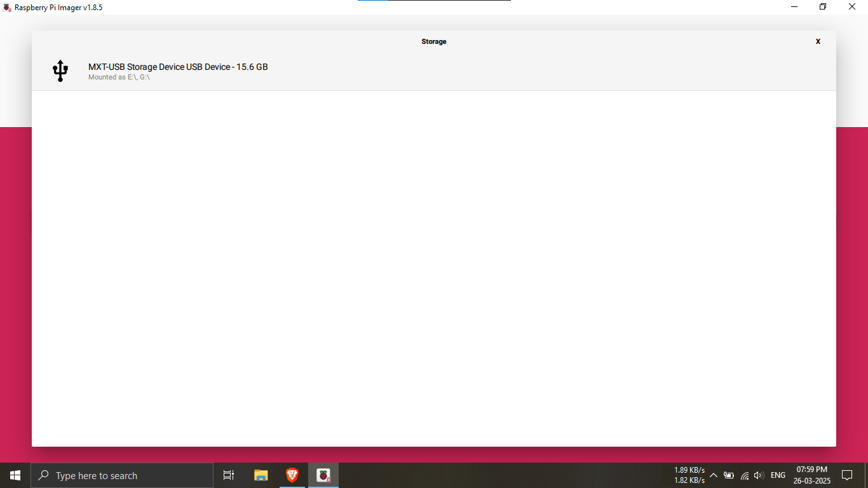Screen dimensions: 868x488
Task: Click the Raspberry Pi taskbar icon
Action: point(323,475)
